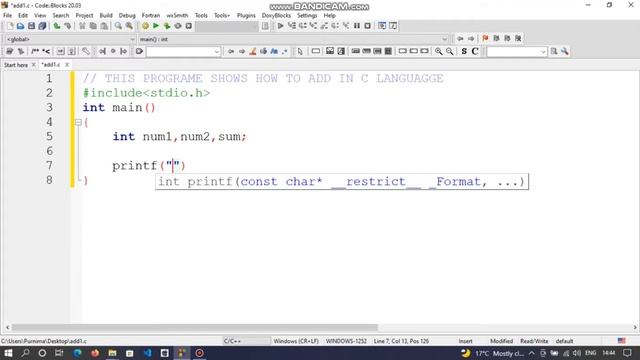Image resolution: width=640 pixels, height=360 pixels.
Task: Open the Build menu
Action: pos(106,16)
